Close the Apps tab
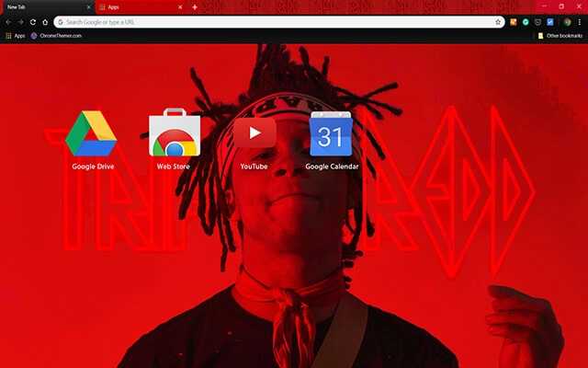The height and width of the screenshot is (368, 588). (x=180, y=7)
